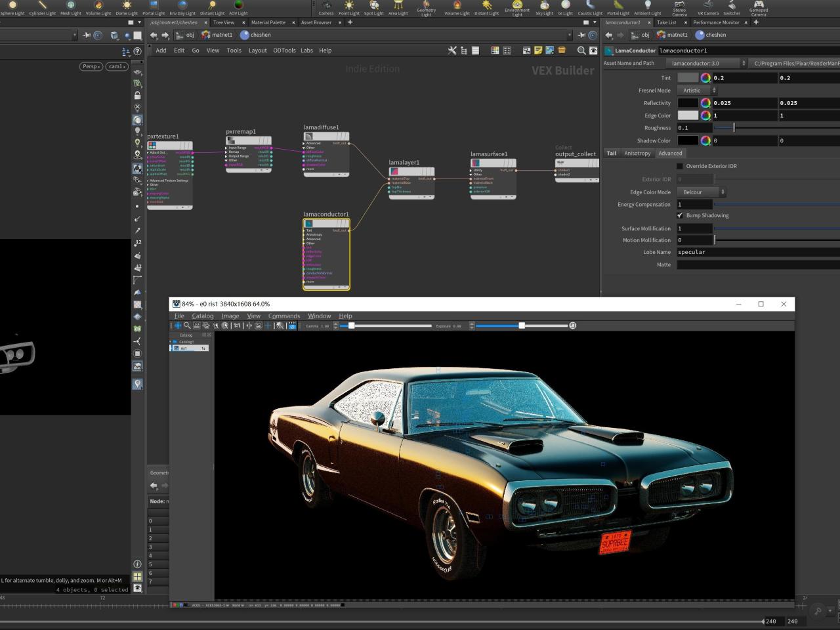Select the Point Light shelf icon
This screenshot has height=630, width=840.
[348, 7]
